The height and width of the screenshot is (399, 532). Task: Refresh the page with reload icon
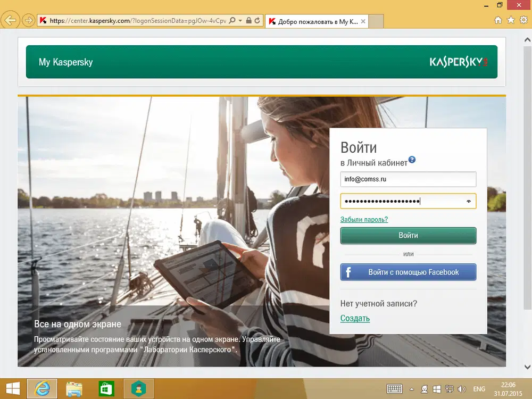pos(257,21)
